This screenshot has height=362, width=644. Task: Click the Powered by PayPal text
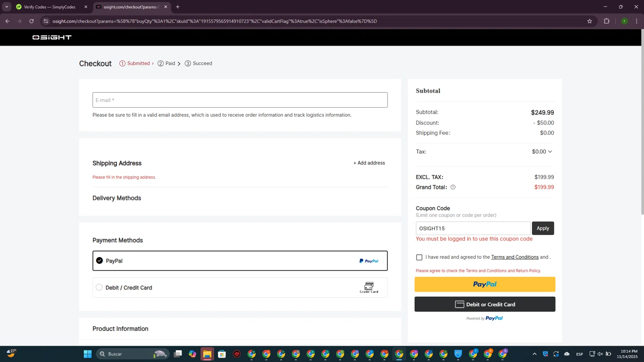484,318
